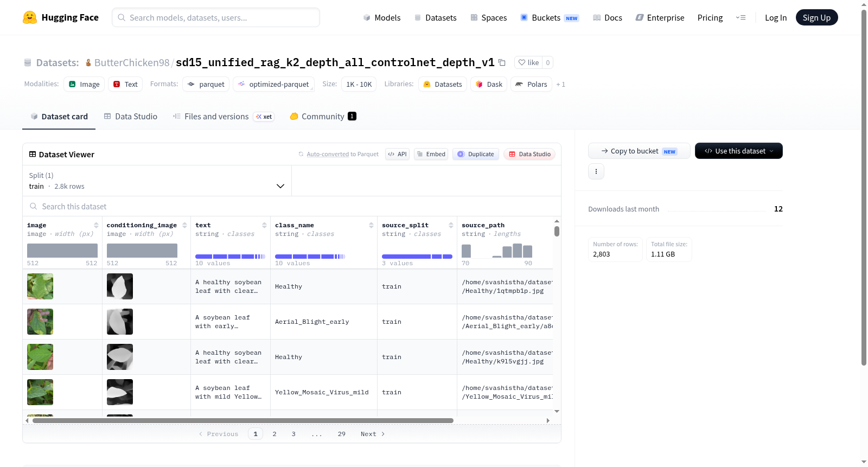The image size is (868, 467).
Task: Open the Dataset card tab
Action: click(x=59, y=116)
